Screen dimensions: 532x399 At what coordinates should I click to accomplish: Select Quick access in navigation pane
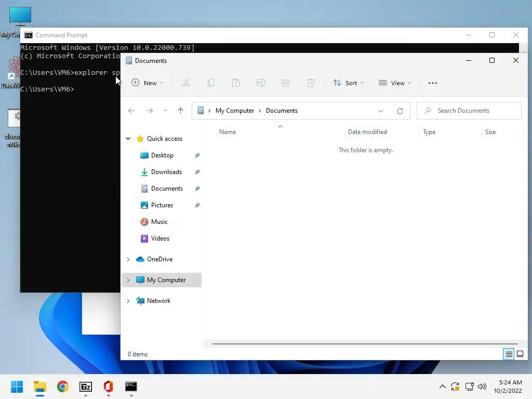pyautogui.click(x=165, y=138)
